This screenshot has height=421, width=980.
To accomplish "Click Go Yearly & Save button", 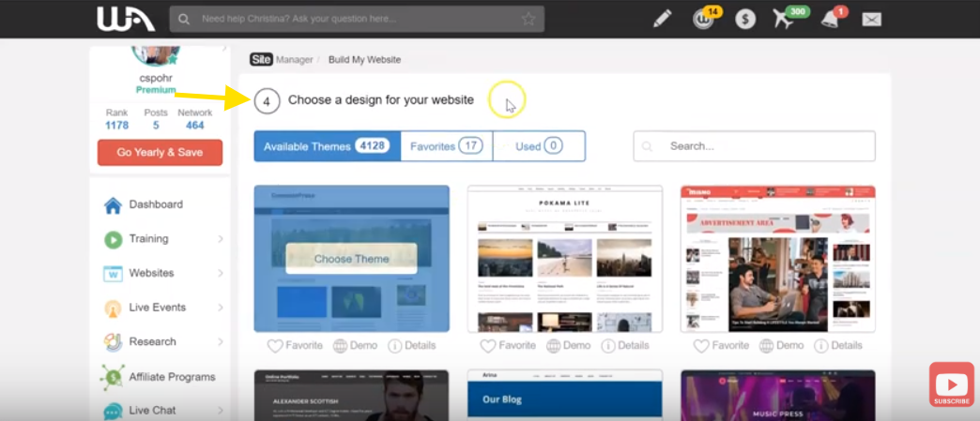I will (160, 153).
